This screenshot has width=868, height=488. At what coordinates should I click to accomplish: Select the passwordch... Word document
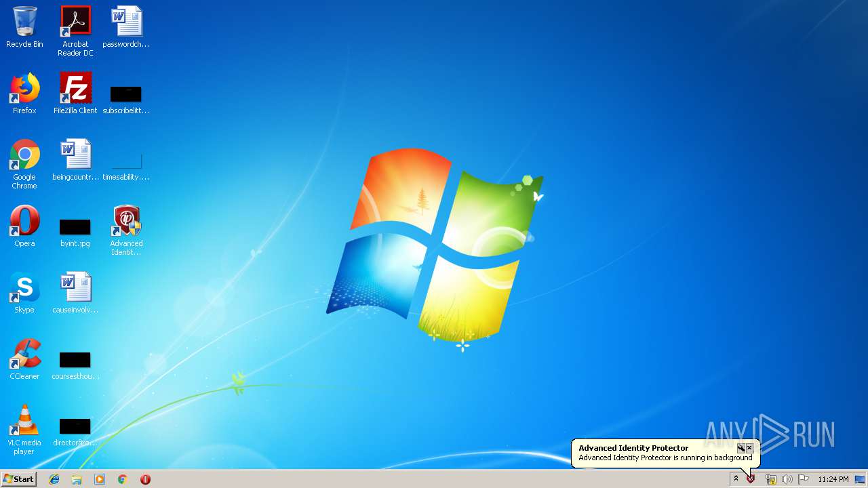(x=126, y=27)
